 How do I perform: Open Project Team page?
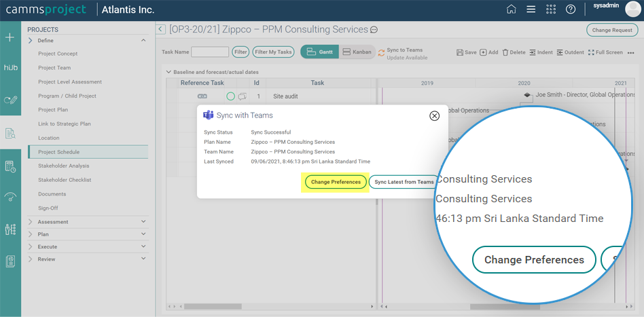coord(54,68)
